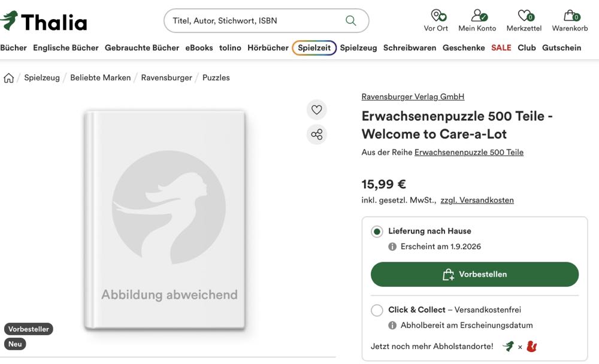
Task: Open the Hörbücher category
Action: tap(268, 48)
